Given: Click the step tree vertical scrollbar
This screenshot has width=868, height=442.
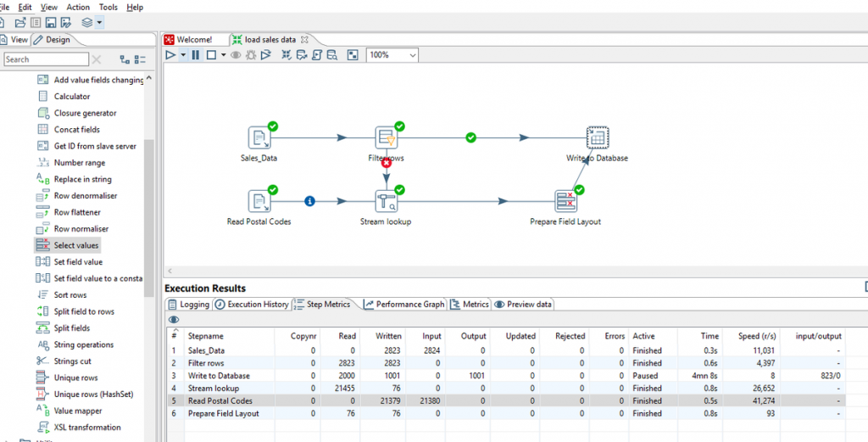Looking at the screenshot, I should [x=148, y=219].
